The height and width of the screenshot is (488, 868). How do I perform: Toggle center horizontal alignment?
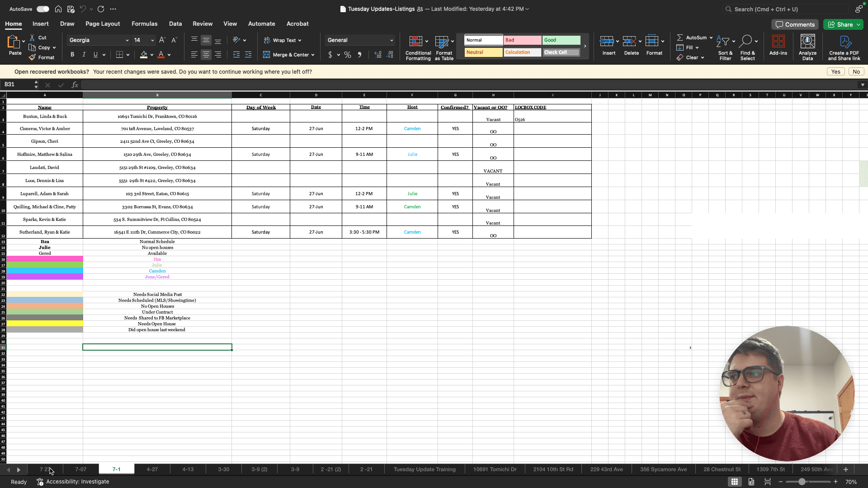click(x=206, y=55)
